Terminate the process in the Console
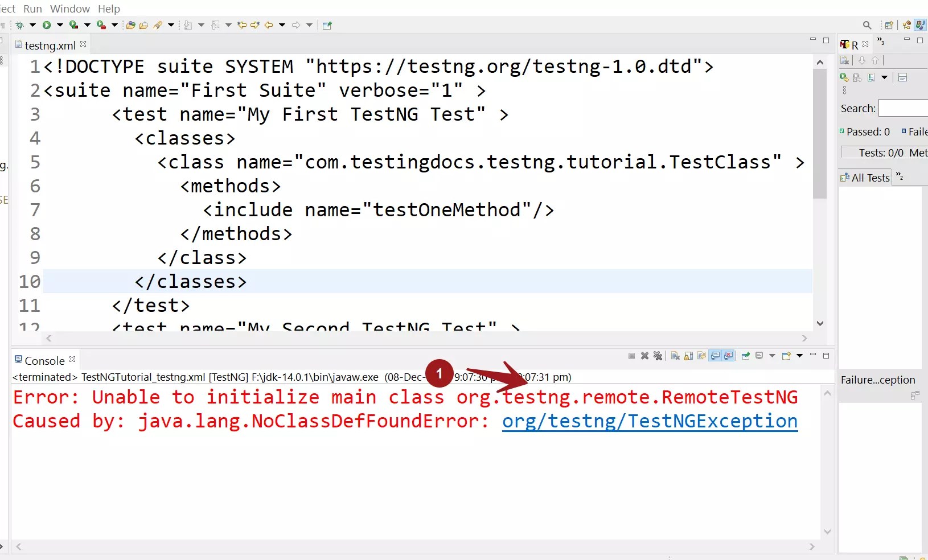The height and width of the screenshot is (560, 928). (x=631, y=356)
